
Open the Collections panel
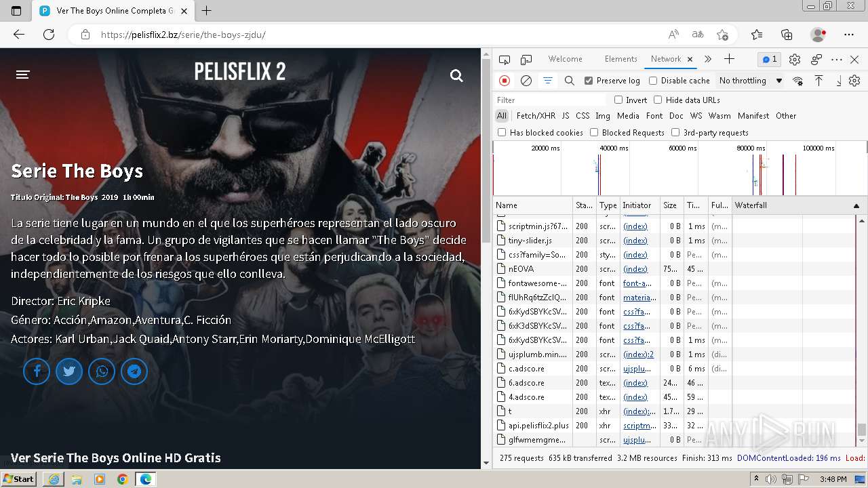(787, 35)
